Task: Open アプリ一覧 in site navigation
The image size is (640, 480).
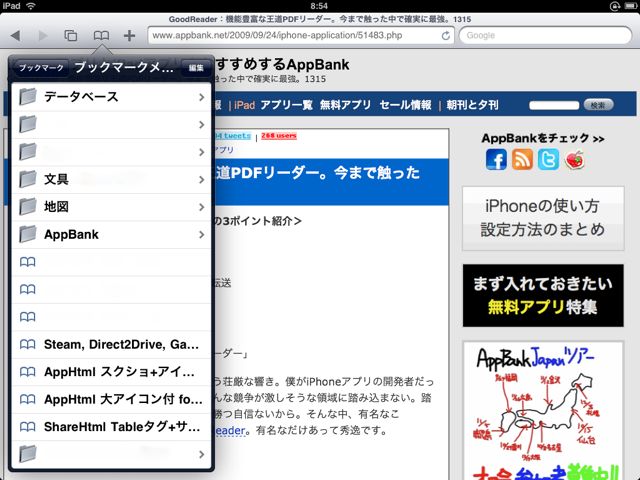Action: point(286,105)
